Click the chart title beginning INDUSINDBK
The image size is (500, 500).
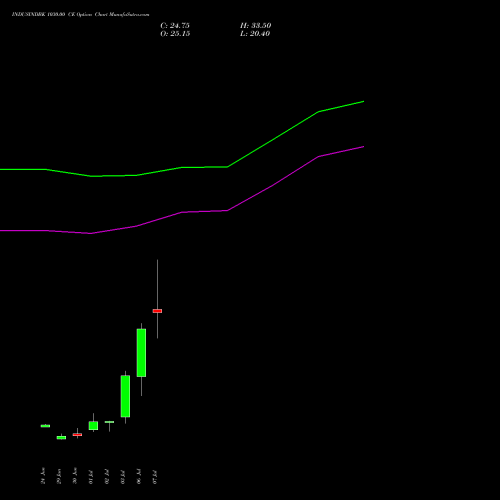pyautogui.click(x=81, y=15)
